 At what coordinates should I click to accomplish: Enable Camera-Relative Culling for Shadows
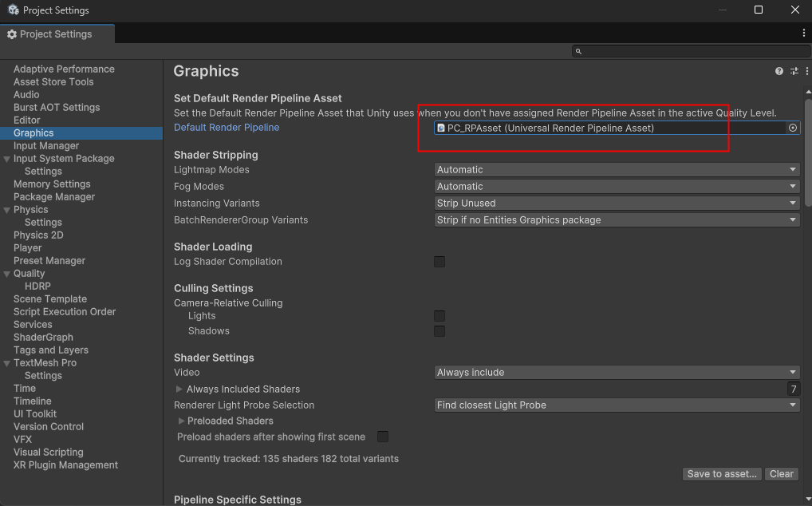click(x=440, y=331)
